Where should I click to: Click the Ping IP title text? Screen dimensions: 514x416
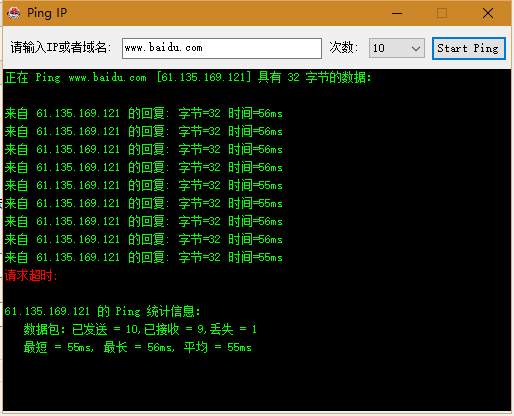click(x=47, y=13)
